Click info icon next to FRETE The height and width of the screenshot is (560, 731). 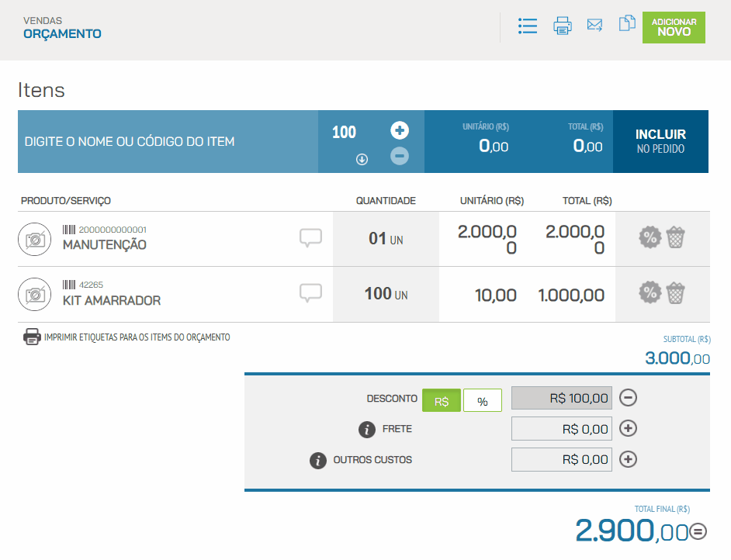(x=366, y=429)
